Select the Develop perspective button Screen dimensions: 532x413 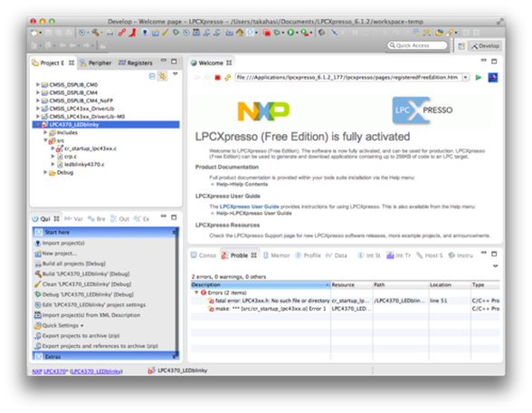pos(485,46)
